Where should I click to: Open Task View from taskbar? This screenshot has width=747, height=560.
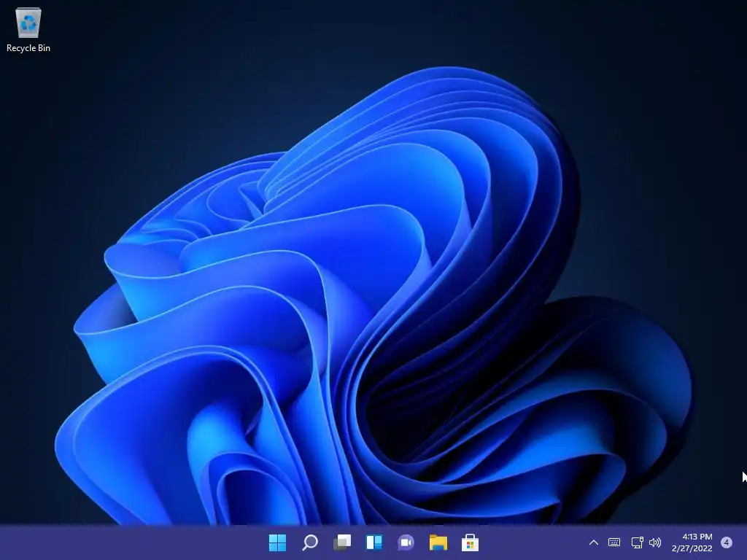pos(342,542)
